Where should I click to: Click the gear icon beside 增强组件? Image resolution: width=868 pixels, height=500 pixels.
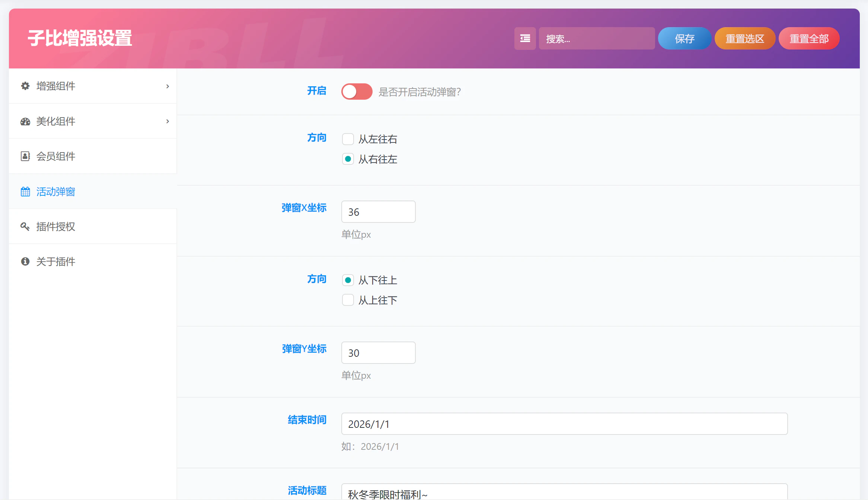point(25,86)
